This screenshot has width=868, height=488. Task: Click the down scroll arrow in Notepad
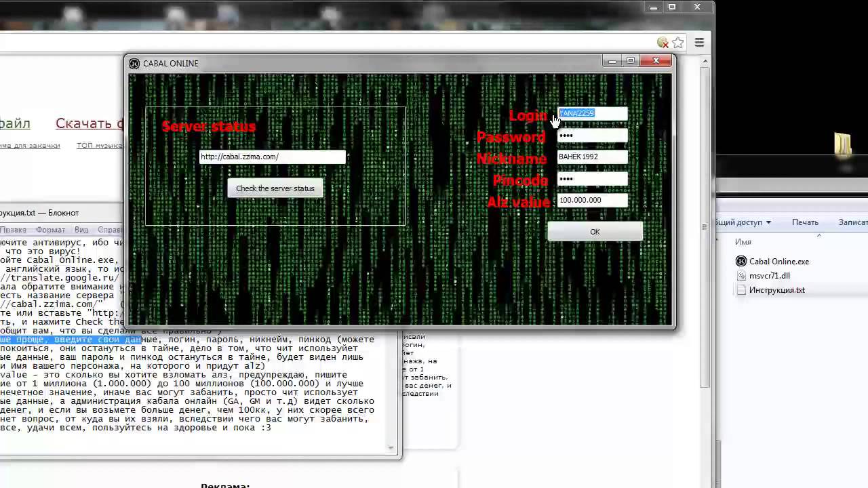point(391,447)
